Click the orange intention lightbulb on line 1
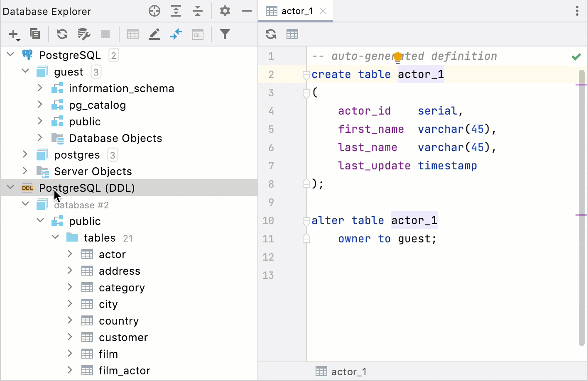The image size is (588, 381). click(398, 55)
